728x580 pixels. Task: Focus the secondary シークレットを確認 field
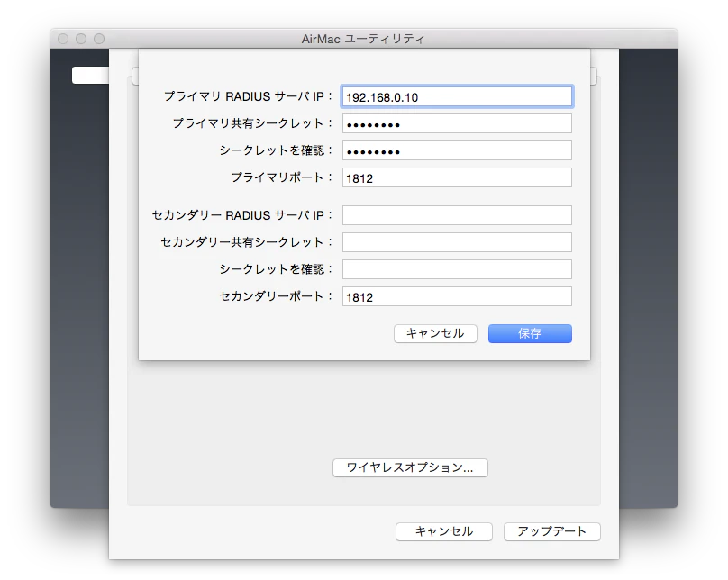click(x=457, y=269)
